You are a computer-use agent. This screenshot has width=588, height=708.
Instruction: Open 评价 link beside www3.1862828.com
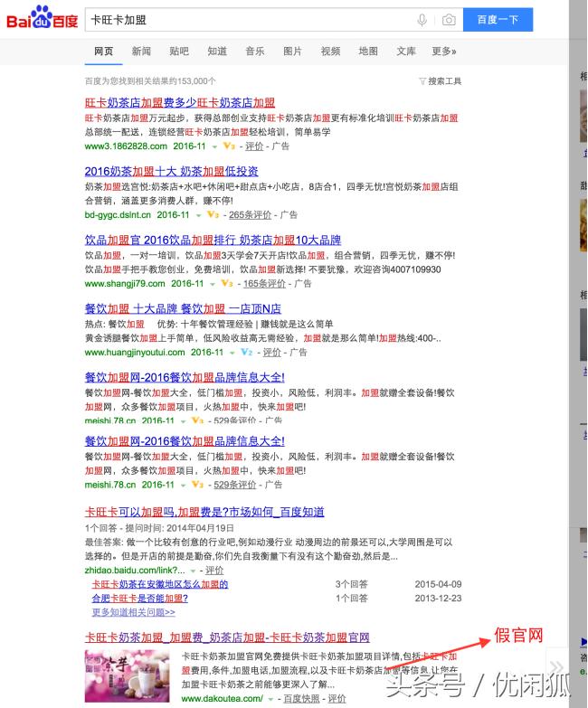point(254,146)
